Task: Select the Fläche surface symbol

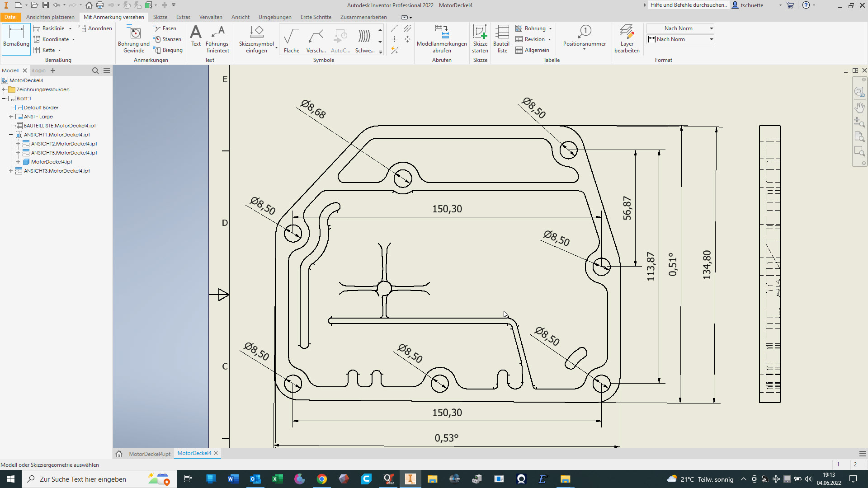Action: click(x=291, y=40)
